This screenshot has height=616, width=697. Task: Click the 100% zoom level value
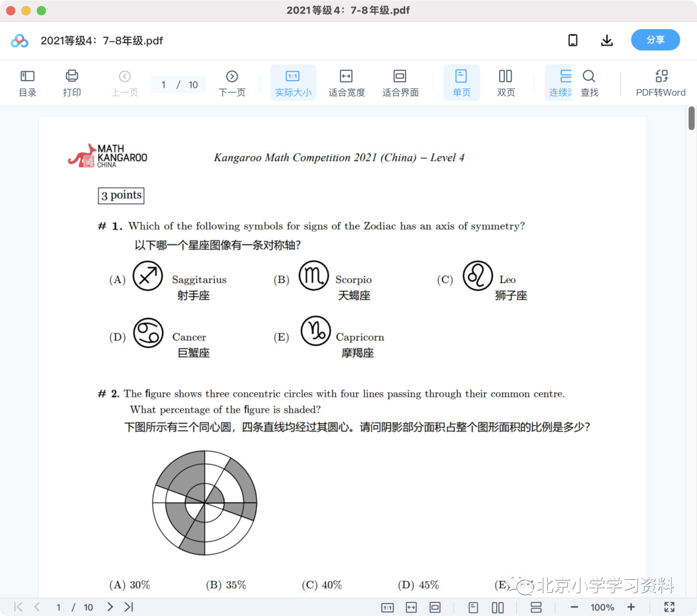(602, 607)
